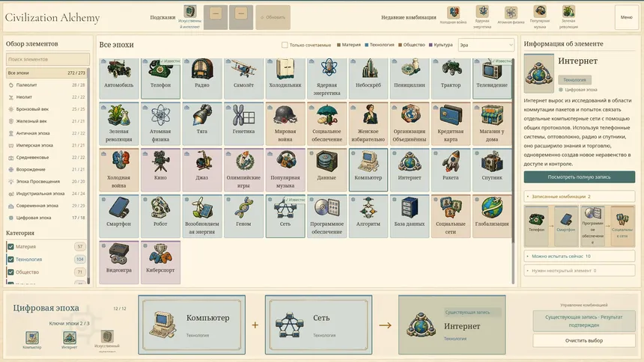Click Посмотреть полную запись button
Screen dimensions: 644x362
click(x=580, y=177)
